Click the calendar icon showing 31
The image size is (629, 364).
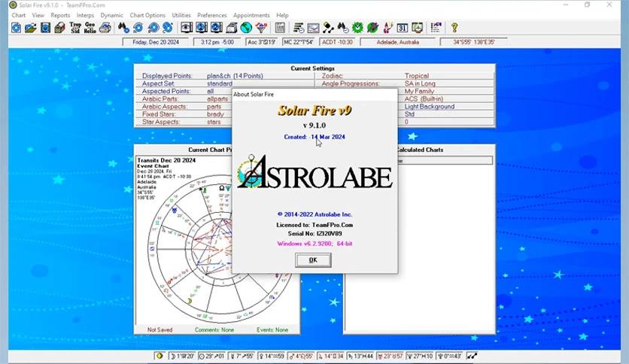coord(403,28)
